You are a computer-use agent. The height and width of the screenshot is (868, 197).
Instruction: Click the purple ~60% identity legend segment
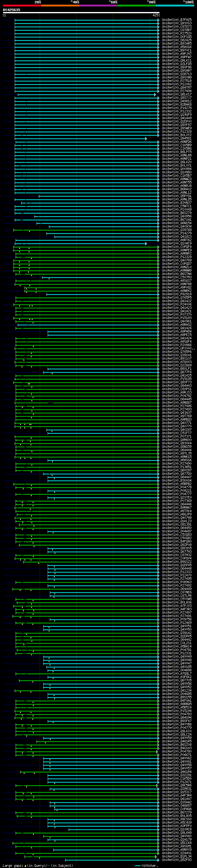point(98,6)
